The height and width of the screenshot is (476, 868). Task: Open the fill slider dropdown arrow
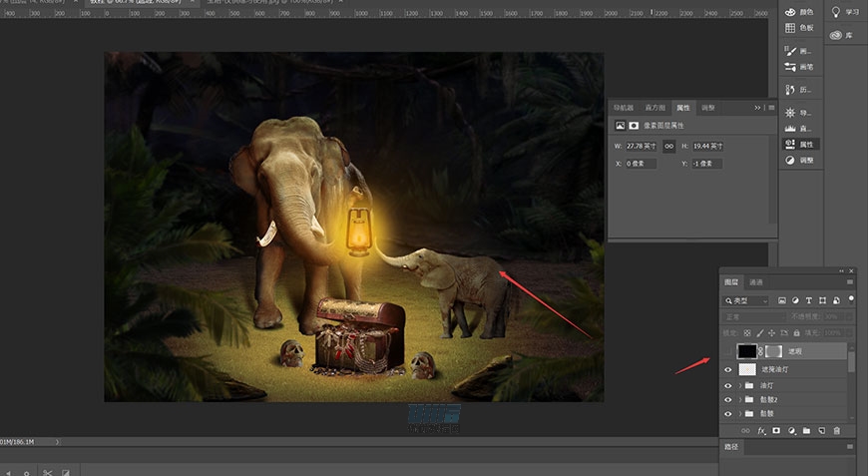point(849,333)
